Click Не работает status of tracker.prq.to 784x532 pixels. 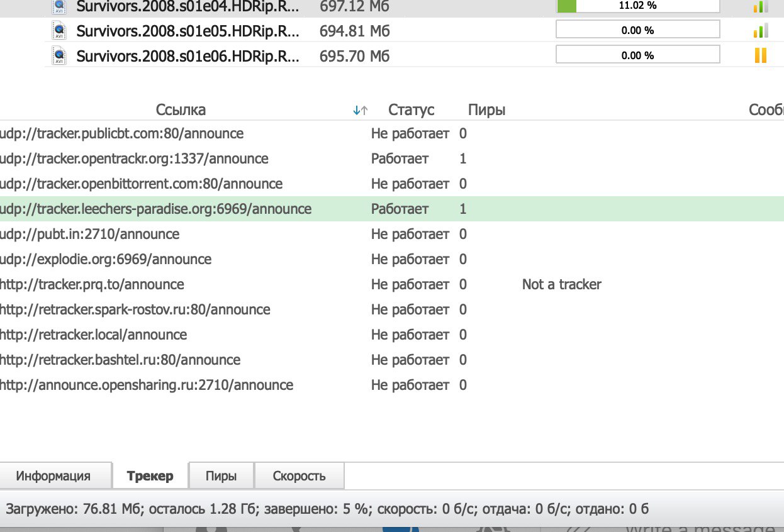coord(410,284)
